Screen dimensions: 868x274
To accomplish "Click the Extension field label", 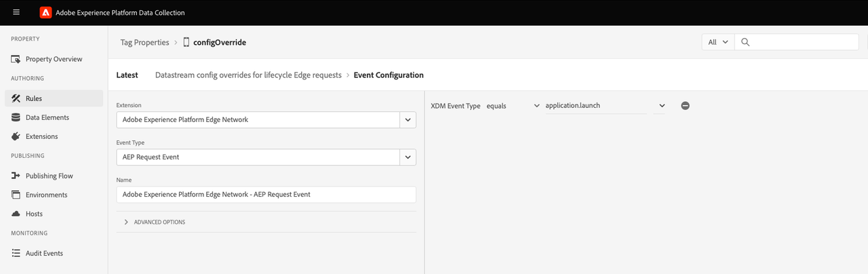I will point(129,105).
